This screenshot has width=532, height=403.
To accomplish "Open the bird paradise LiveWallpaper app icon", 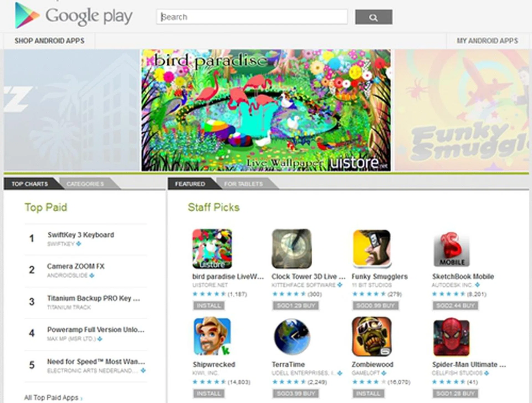I will (212, 249).
